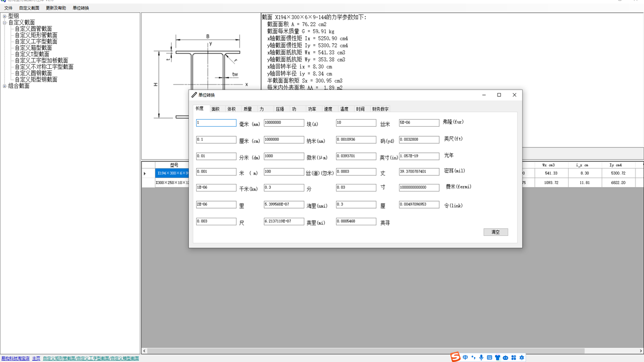Select 自定义箱型截面 in the tree
Image resolution: width=644 pixels, height=362 pixels.
coord(33,48)
